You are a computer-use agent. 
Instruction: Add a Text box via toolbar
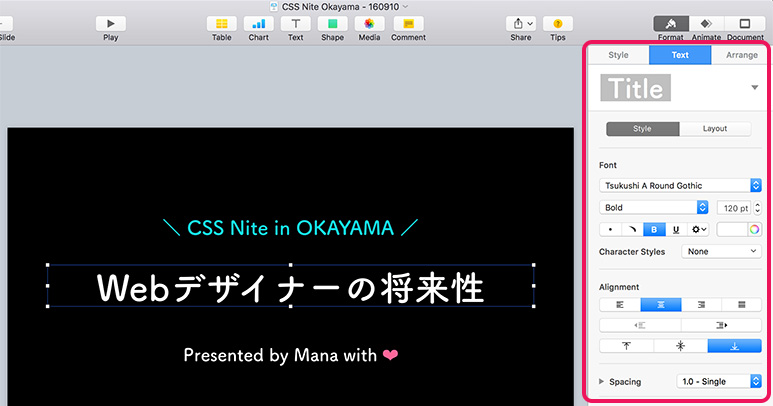coord(295,24)
